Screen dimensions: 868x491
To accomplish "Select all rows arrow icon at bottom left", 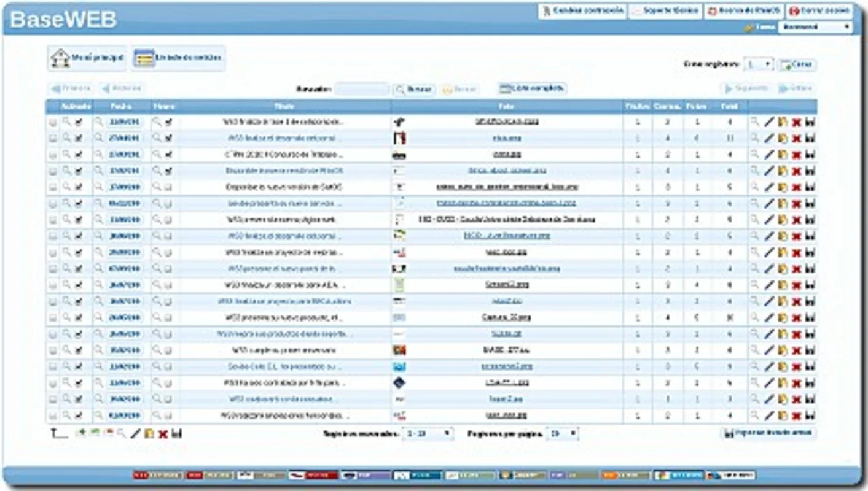I will 59,433.
